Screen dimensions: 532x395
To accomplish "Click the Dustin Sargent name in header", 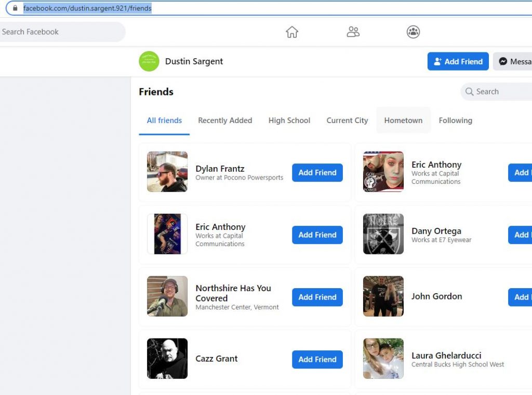I will point(194,61).
